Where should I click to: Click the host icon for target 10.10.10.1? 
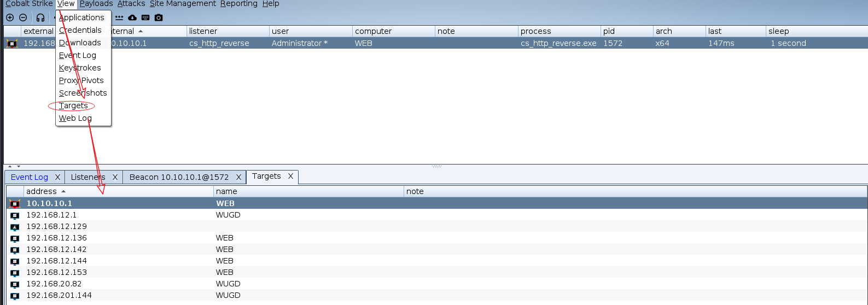15,203
